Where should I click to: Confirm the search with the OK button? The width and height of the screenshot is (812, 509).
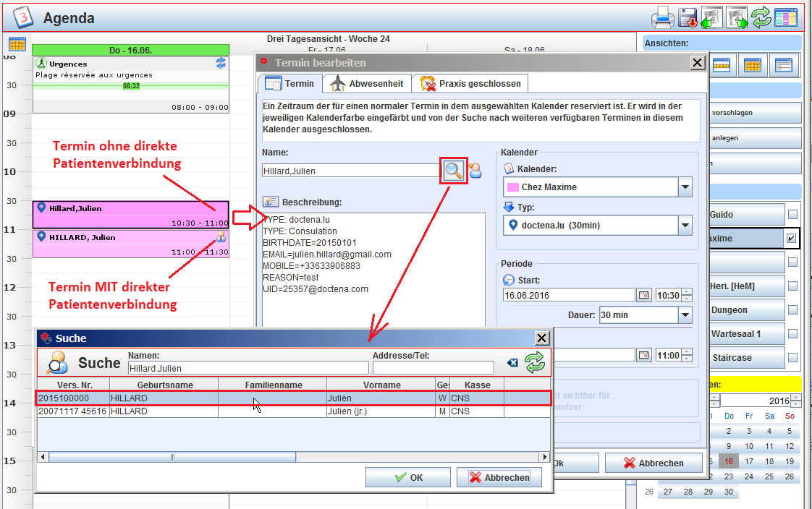tap(409, 477)
